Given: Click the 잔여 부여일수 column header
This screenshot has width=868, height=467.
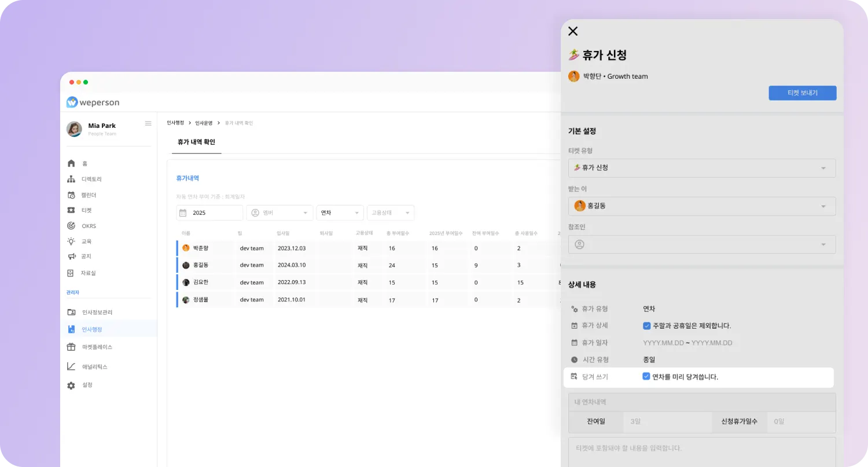Looking at the screenshot, I should click(485, 233).
